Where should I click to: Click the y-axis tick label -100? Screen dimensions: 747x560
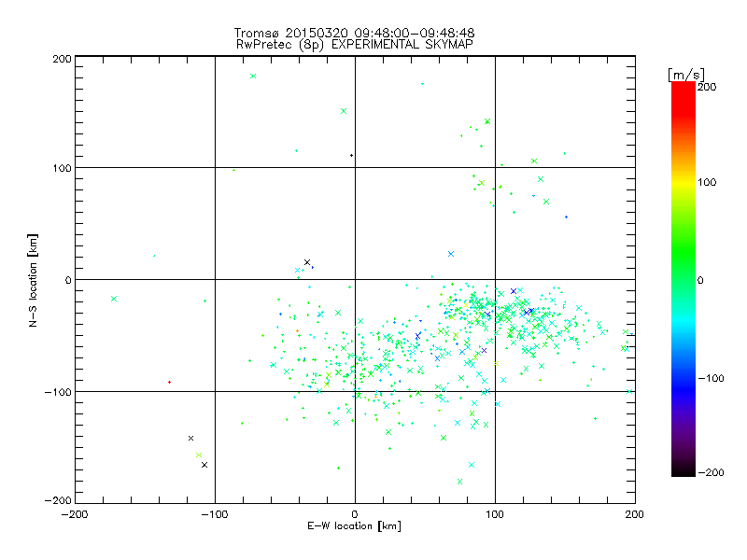pos(58,392)
